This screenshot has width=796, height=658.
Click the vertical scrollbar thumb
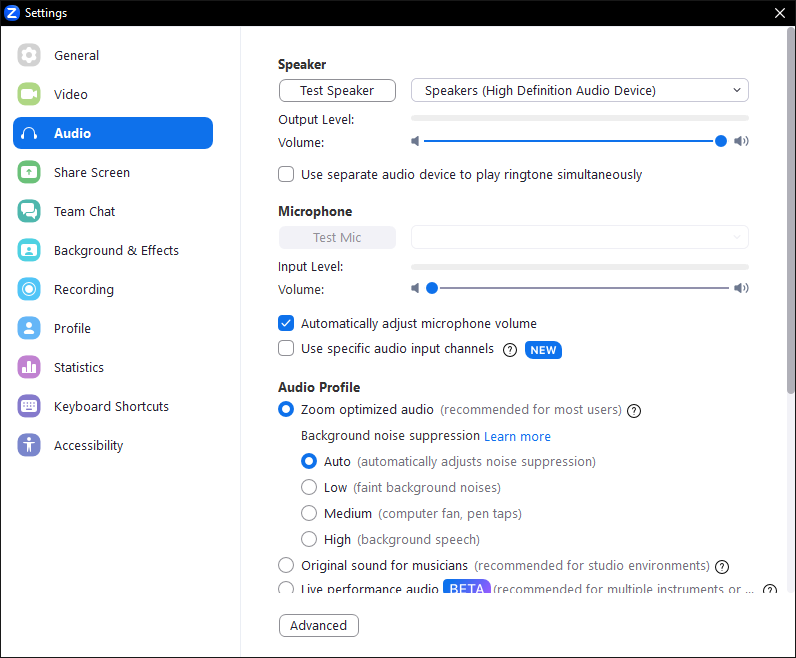click(790, 210)
